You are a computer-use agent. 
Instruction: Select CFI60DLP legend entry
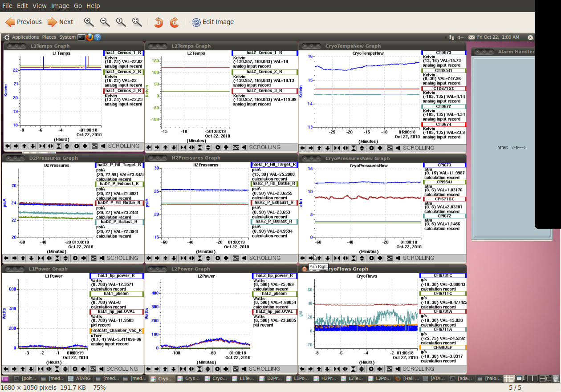click(x=443, y=347)
